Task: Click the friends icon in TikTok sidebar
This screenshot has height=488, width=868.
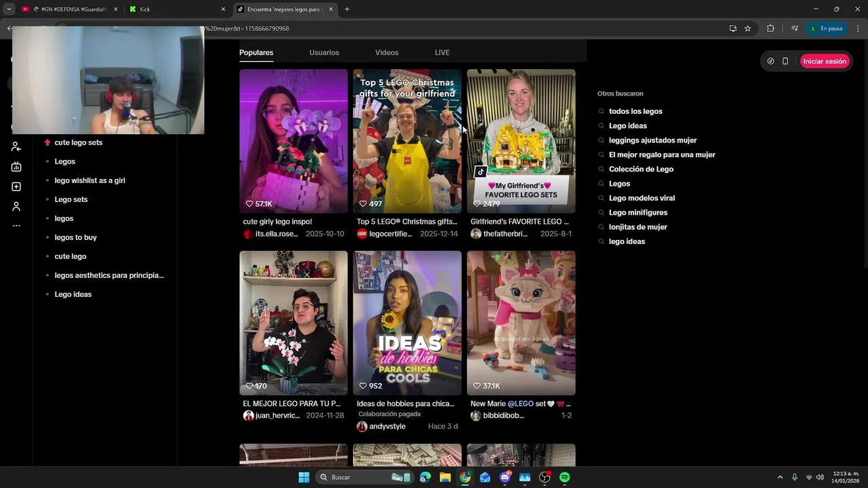Action: click(x=16, y=147)
